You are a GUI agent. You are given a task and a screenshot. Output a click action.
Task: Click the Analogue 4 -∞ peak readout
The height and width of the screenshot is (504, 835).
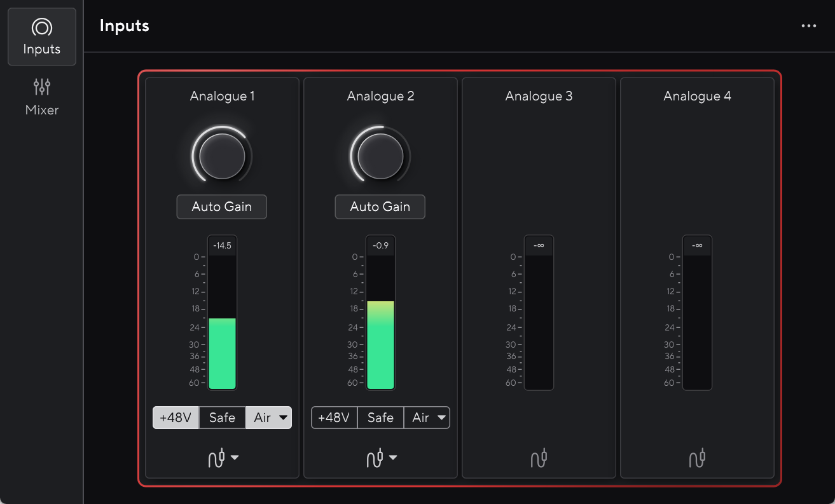point(697,245)
